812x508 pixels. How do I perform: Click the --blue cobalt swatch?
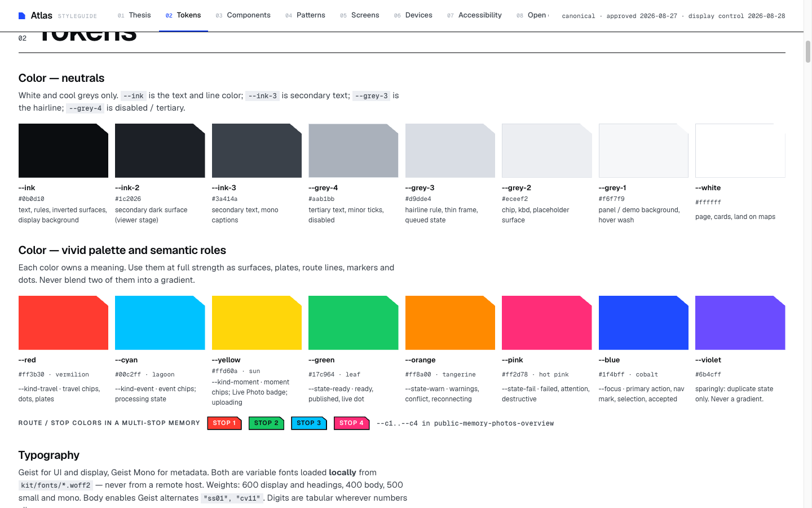pos(643,323)
